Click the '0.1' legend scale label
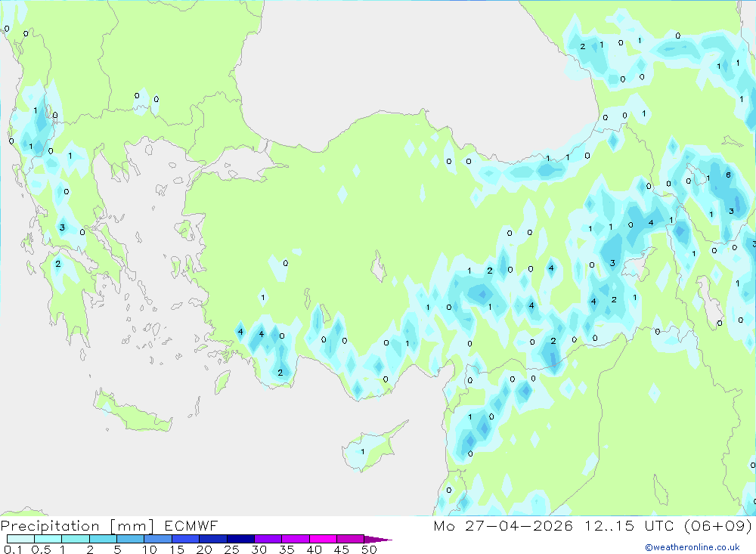756x554 pixels. tap(13, 549)
